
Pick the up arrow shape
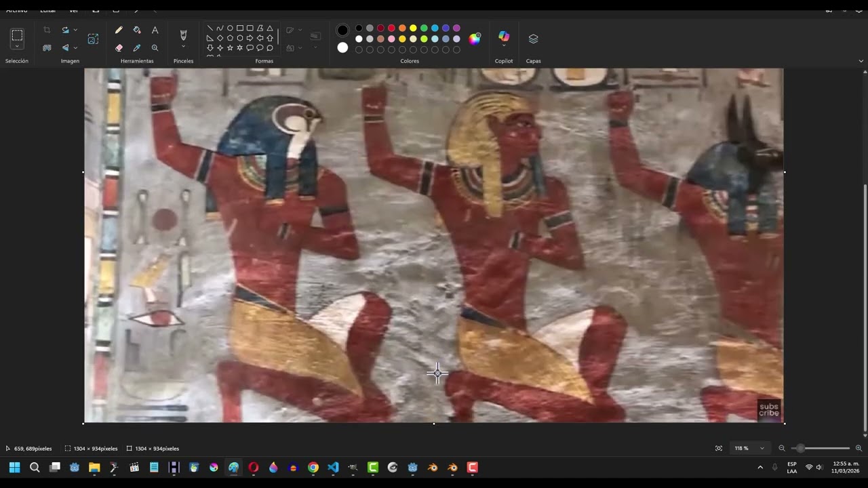click(x=270, y=38)
